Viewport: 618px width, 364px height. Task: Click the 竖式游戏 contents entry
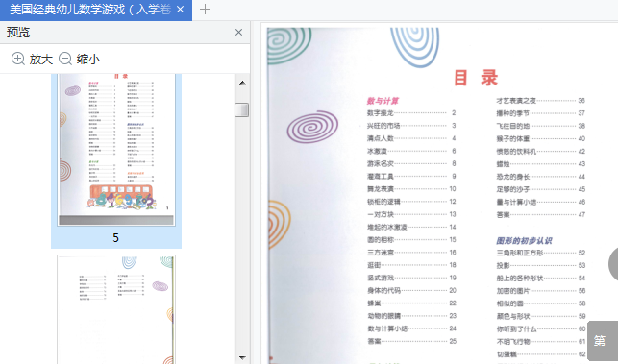[x=411, y=278]
